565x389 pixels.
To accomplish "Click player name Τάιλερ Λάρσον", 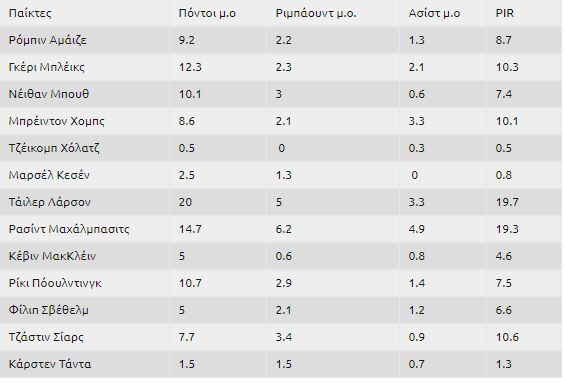I will coord(50,202).
